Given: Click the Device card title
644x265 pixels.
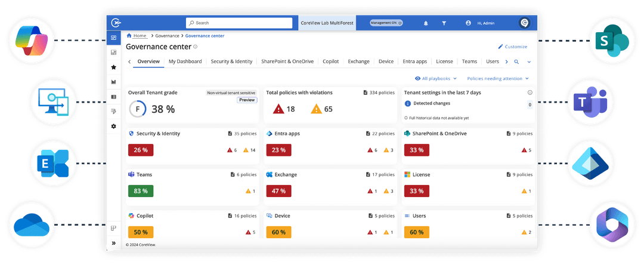Looking at the screenshot, I should click(282, 215).
